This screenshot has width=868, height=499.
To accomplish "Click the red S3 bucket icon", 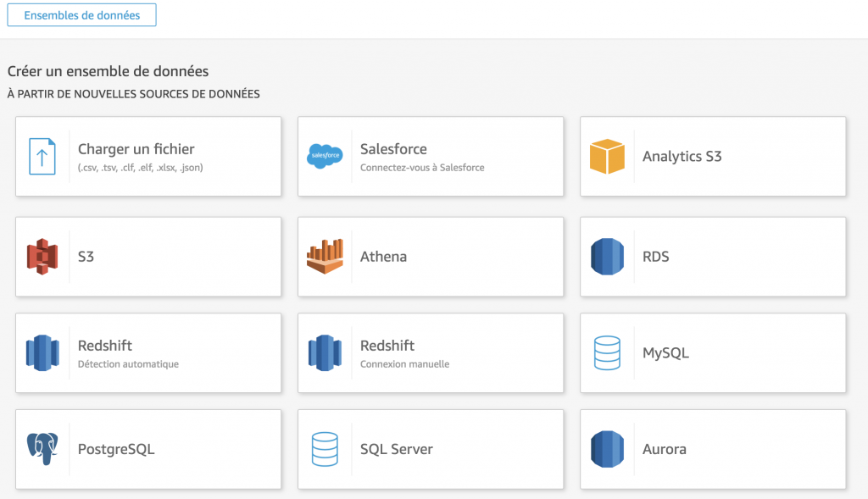I will click(42, 257).
